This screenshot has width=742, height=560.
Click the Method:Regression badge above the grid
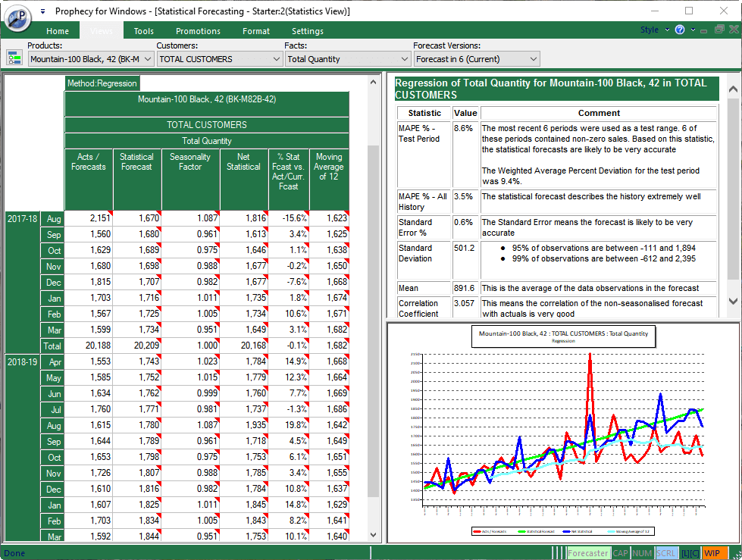102,83
